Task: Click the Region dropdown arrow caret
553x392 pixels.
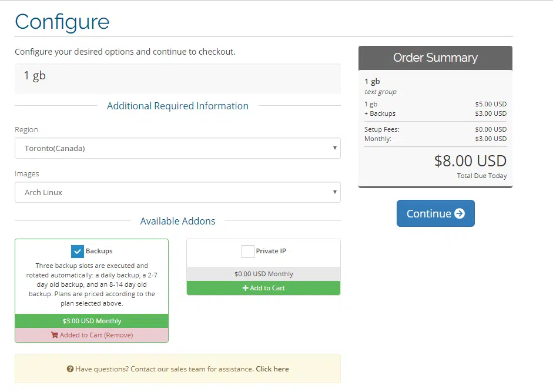Action: (334, 148)
